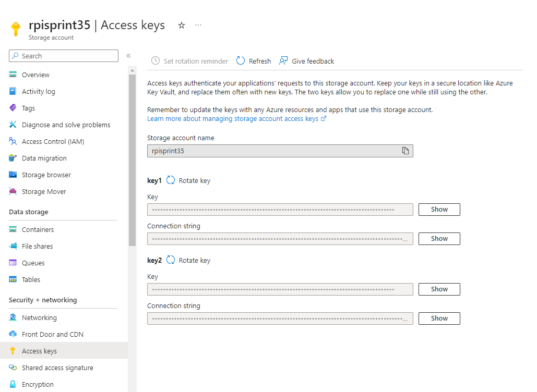
Task: Show the key1 Connection string
Action: click(x=439, y=239)
